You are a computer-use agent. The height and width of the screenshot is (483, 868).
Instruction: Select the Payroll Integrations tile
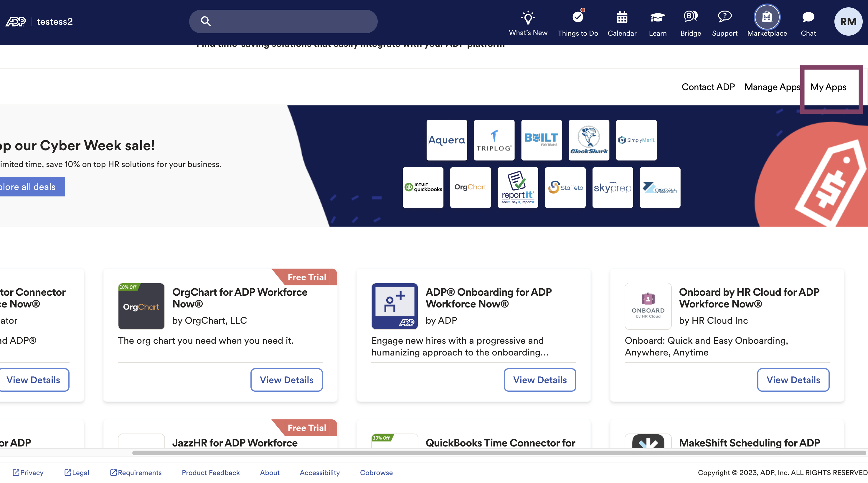pyautogui.click(x=660, y=188)
